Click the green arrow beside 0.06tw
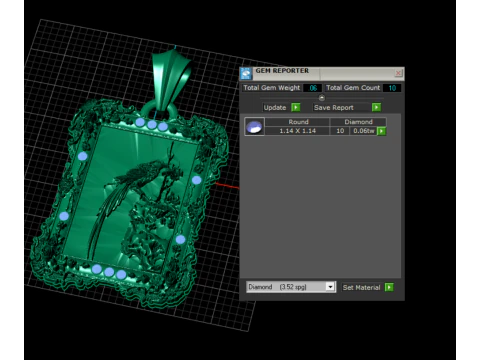480x360 pixels. [x=381, y=131]
